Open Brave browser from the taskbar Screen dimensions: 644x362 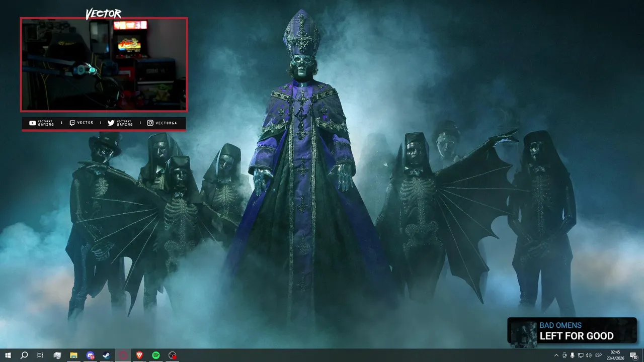[x=139, y=355]
